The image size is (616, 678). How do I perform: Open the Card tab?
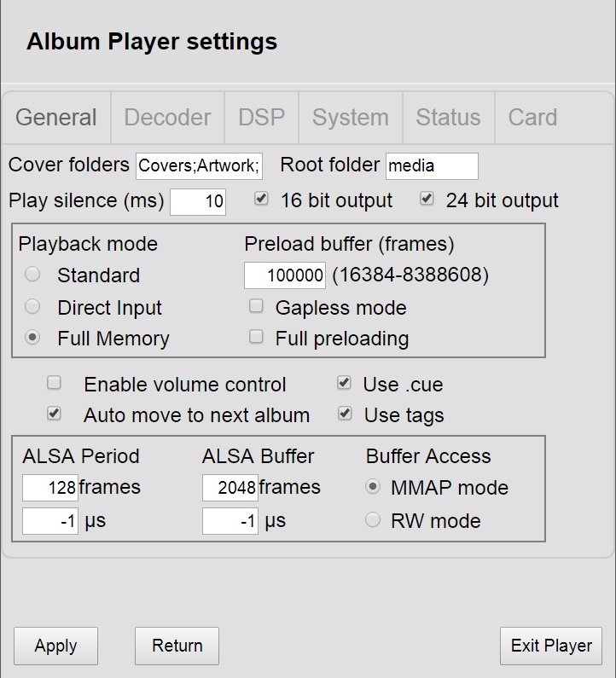point(532,117)
